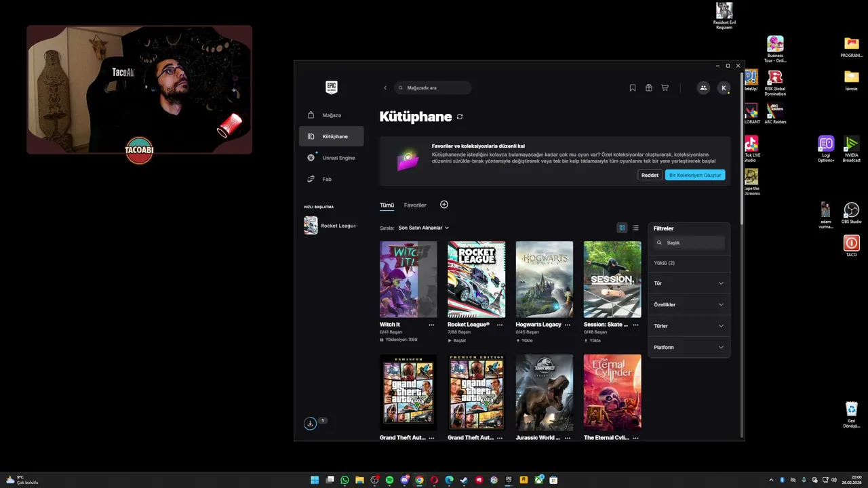Switch to the Tümü tab
The height and width of the screenshot is (488, 868).
[387, 205]
